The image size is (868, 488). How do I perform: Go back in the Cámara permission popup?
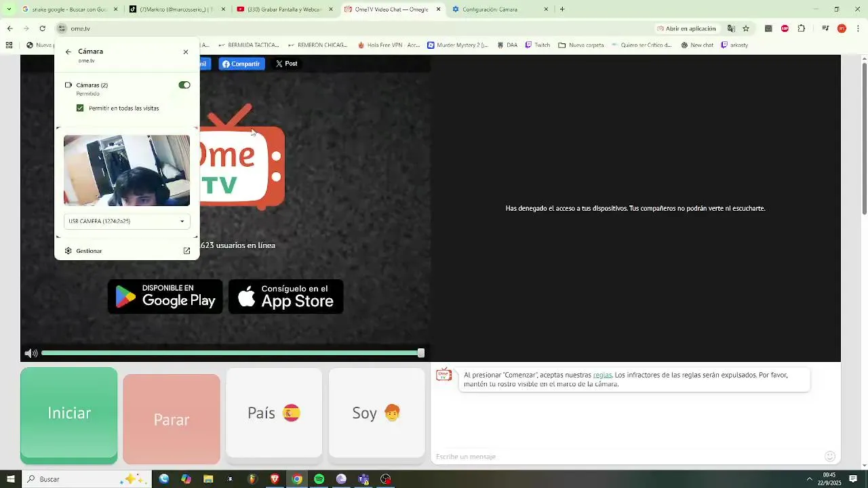68,52
